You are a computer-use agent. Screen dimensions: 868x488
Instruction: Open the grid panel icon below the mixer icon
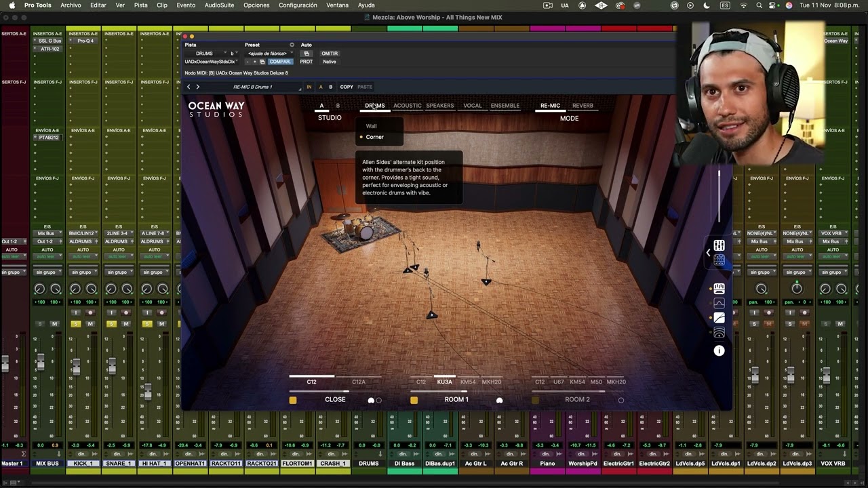pos(719,260)
